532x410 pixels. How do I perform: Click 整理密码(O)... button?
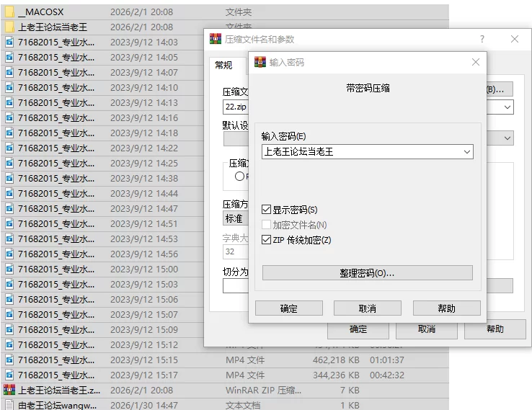367,273
